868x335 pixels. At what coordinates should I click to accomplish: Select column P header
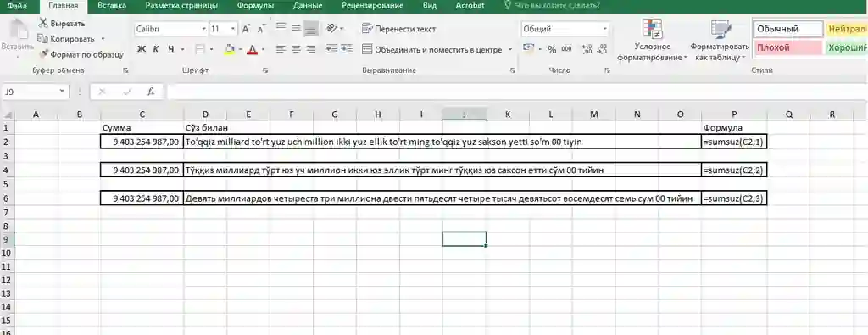tap(734, 114)
